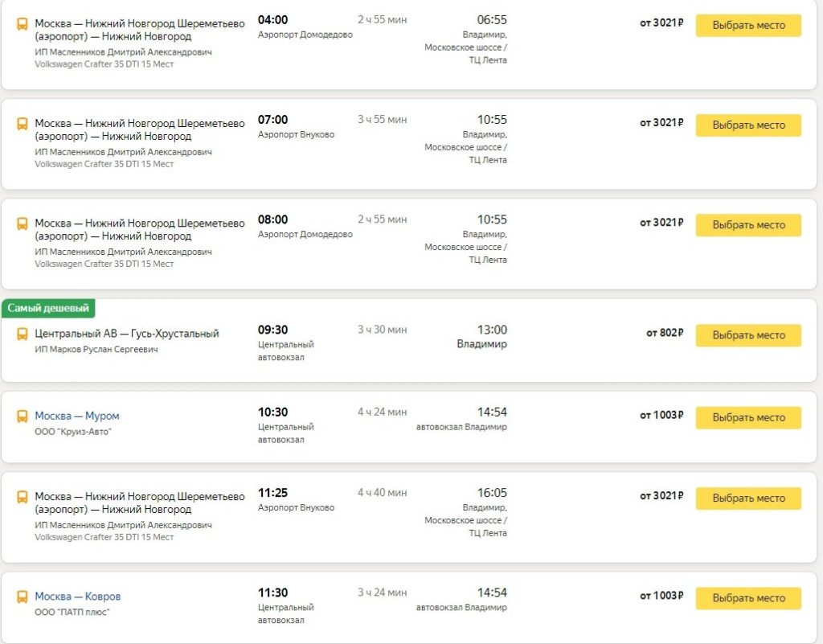Open the Москва — Муром route link
Image resolution: width=823 pixels, height=644 pixels.
(x=76, y=416)
